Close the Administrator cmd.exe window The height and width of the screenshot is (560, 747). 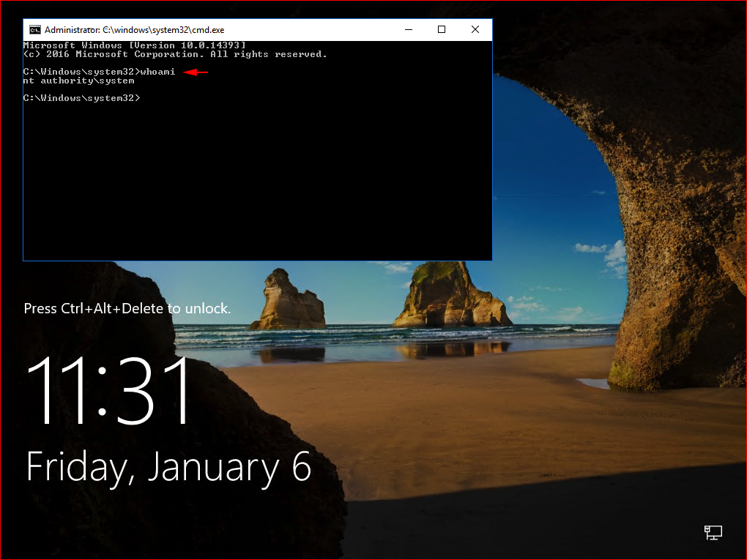[475, 29]
